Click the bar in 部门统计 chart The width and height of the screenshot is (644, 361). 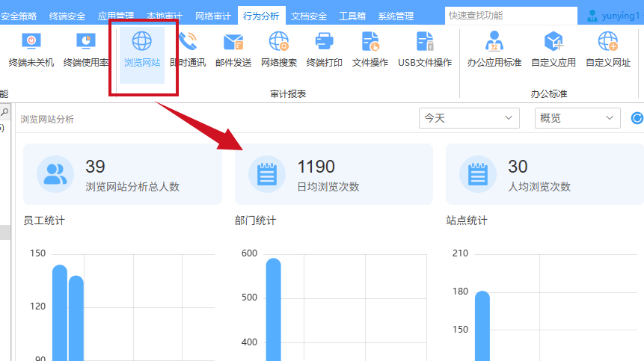(274, 309)
